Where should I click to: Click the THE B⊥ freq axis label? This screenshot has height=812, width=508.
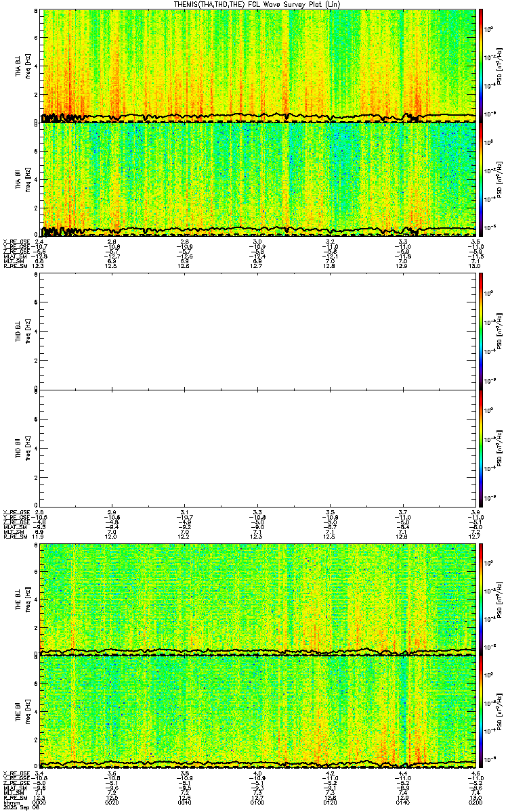pyautogui.click(x=27, y=599)
